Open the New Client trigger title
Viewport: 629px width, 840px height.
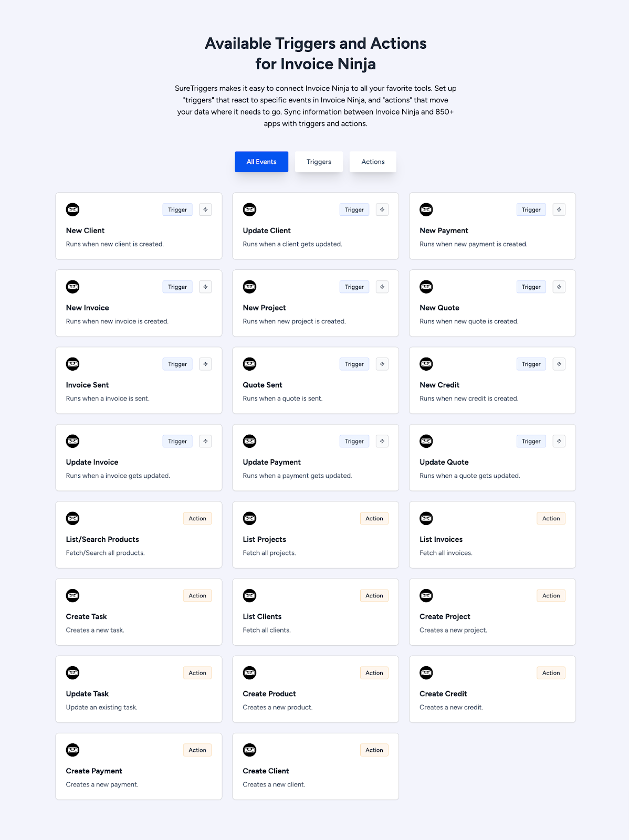pos(85,230)
